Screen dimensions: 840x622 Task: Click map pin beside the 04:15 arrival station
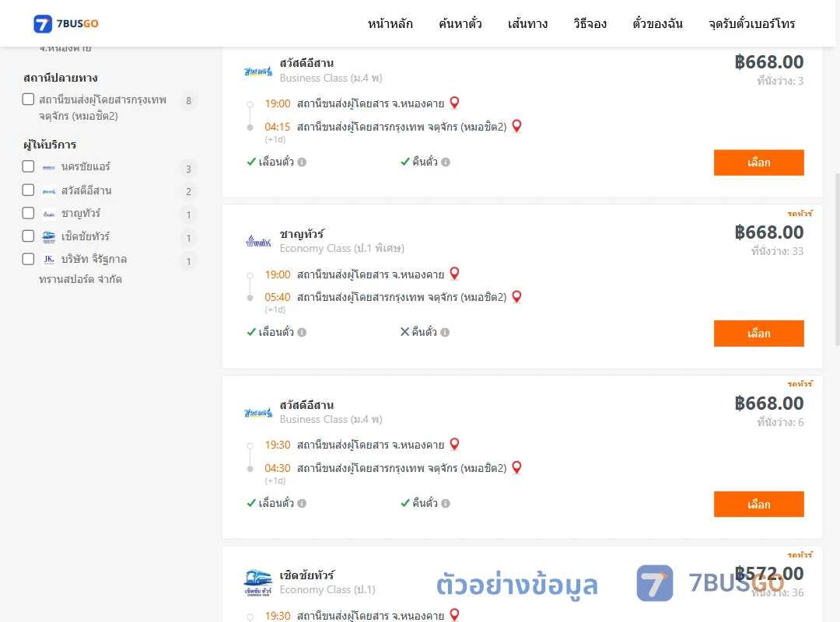(516, 127)
